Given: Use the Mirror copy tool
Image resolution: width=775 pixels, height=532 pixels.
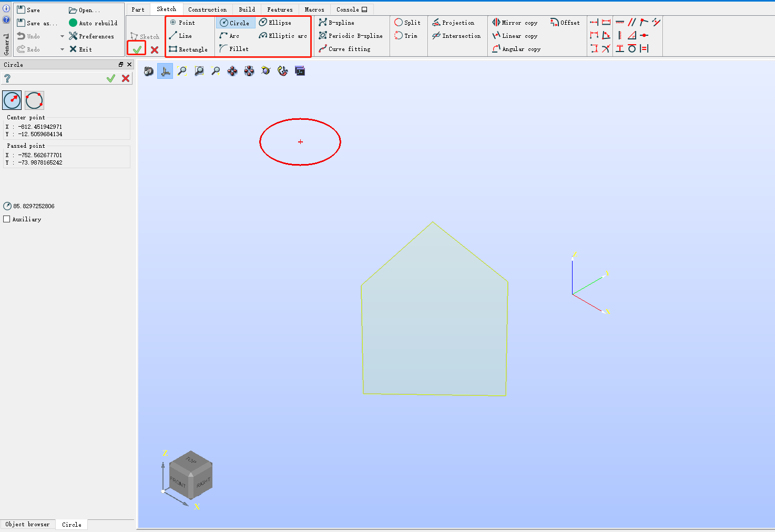Looking at the screenshot, I should click(515, 23).
